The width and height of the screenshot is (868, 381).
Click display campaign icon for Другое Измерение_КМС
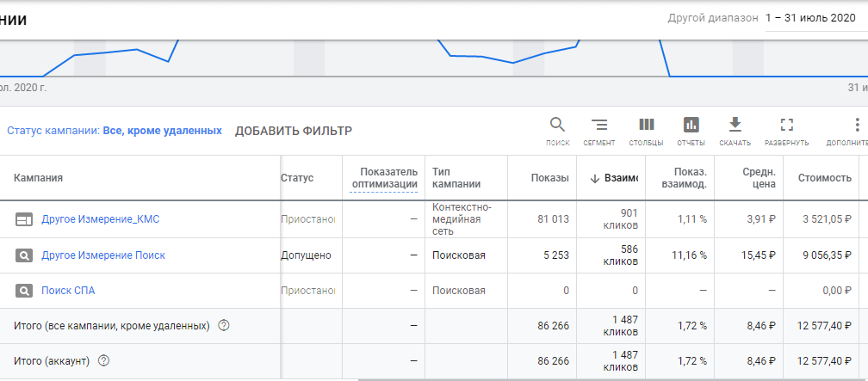coord(24,219)
